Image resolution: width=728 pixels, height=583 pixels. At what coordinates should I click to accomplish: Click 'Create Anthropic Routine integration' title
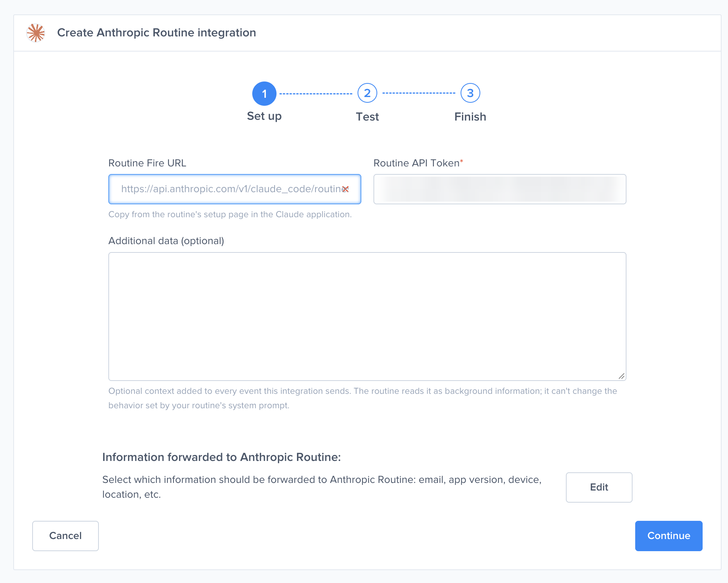tap(156, 33)
